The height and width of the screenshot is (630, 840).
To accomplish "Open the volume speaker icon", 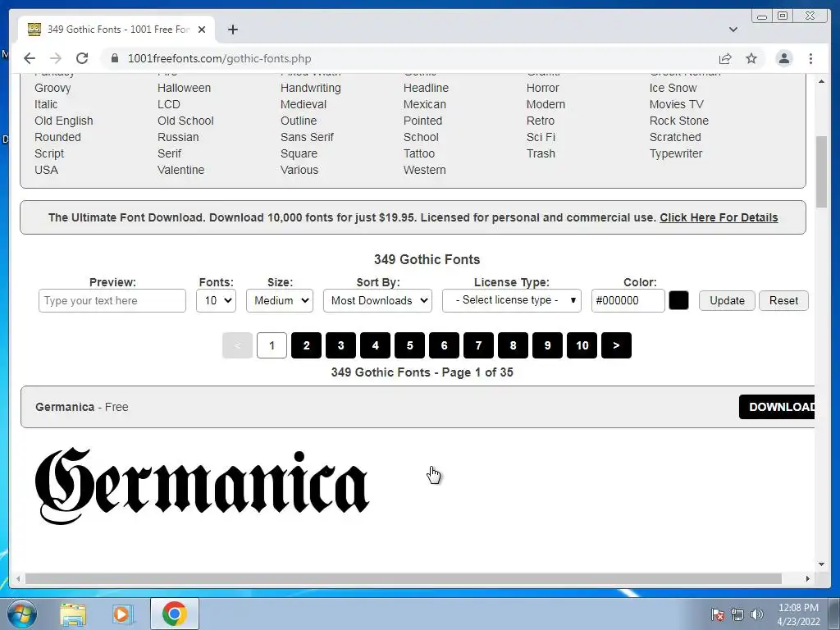I will pyautogui.click(x=757, y=614).
